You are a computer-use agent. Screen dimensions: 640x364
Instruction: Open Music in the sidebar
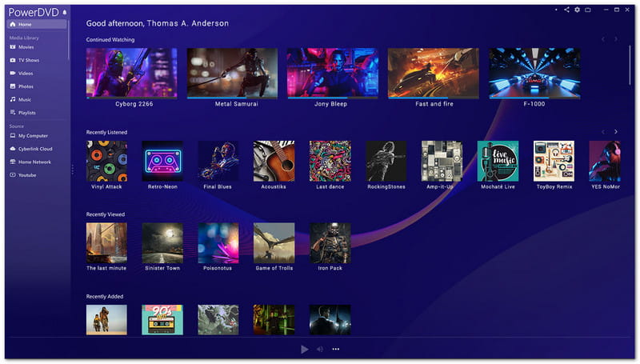coord(24,99)
